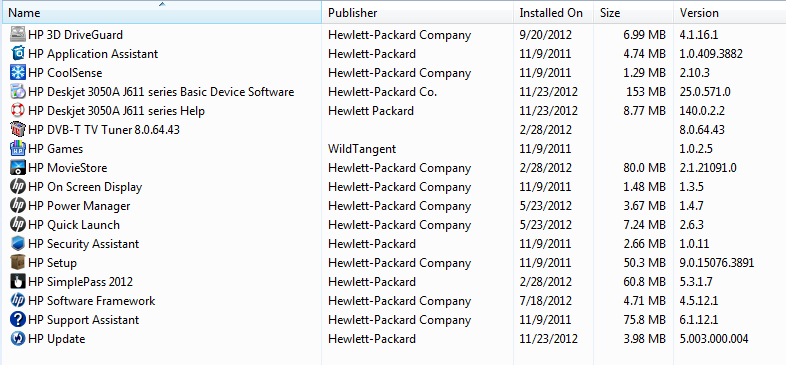Image resolution: width=786 pixels, height=365 pixels.
Task: Click the WildTangent publisher cell
Action: (362, 149)
